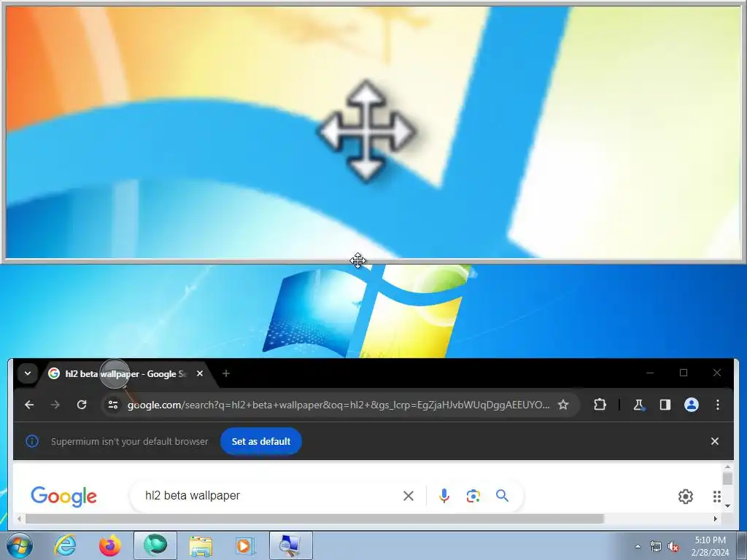Image resolution: width=747 pixels, height=560 pixels.
Task: Launch Internet Explorer from taskbar
Action: click(x=65, y=545)
